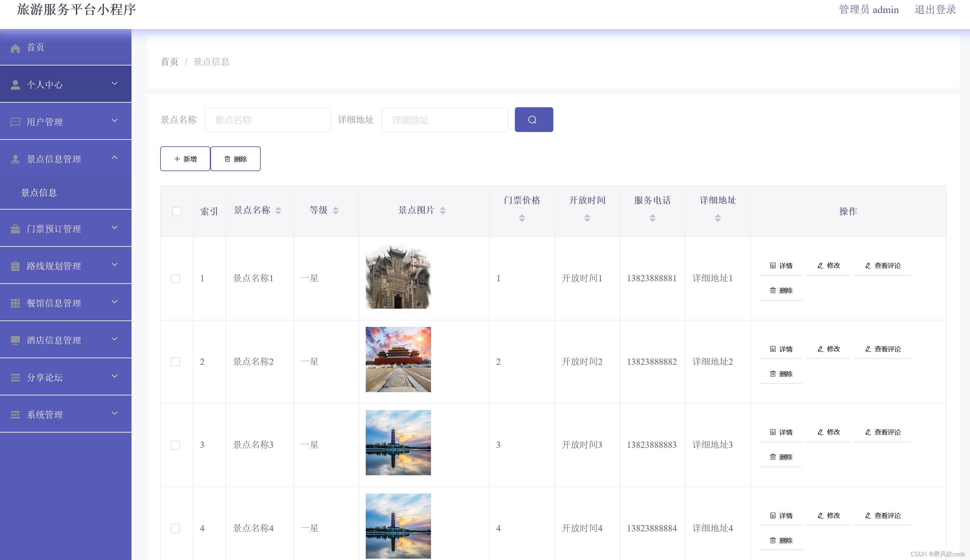This screenshot has height=560, width=970.
Task: Check the checkbox for 景点名称3 row
Action: tap(176, 445)
